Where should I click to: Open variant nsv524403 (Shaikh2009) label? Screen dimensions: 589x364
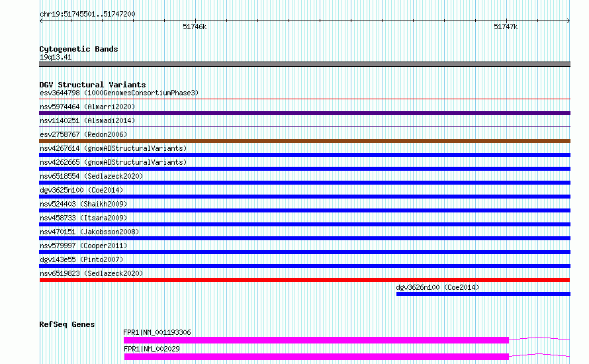pos(83,204)
